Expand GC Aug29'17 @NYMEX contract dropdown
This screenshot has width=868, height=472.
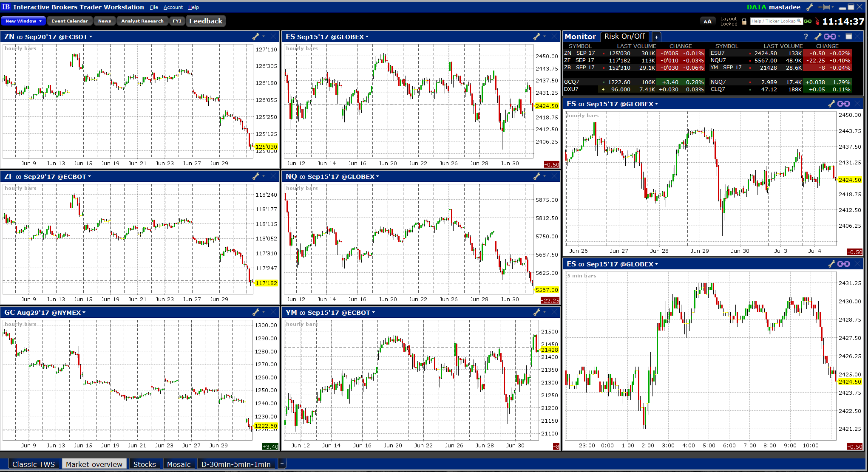pyautogui.click(x=84, y=313)
